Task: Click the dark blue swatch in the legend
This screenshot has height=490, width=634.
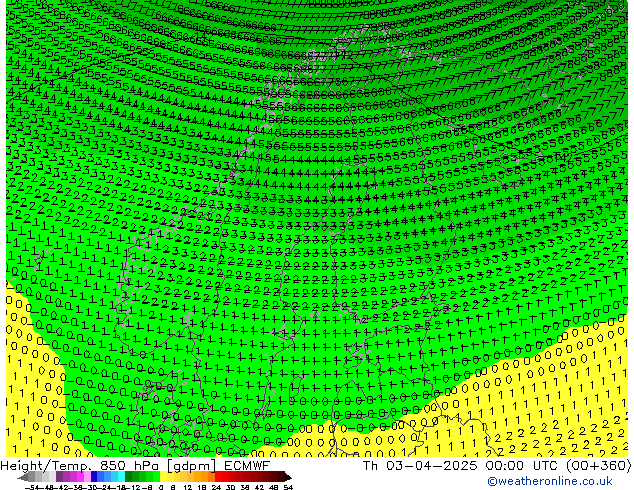Action: coord(94,477)
